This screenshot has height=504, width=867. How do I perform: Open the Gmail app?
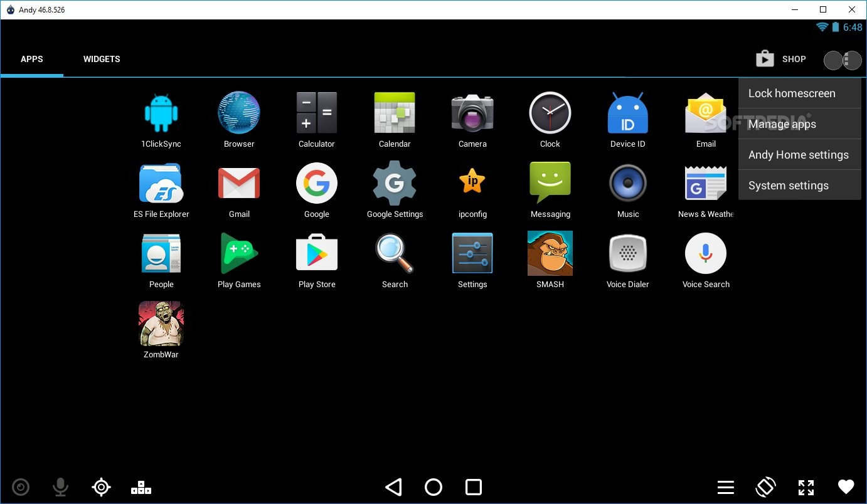point(239,190)
